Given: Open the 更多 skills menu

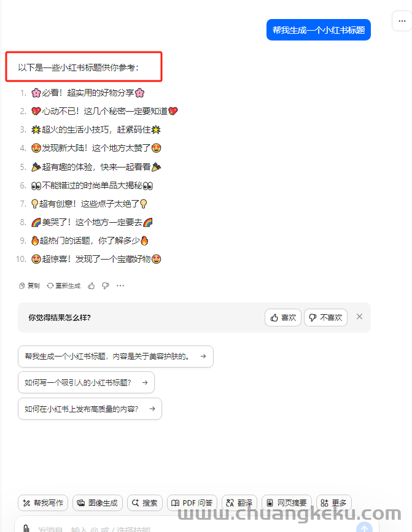Looking at the screenshot, I should [334, 503].
